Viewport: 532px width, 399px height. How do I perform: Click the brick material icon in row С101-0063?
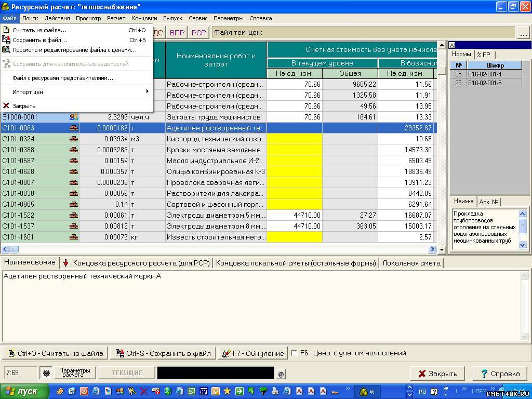pyautogui.click(x=74, y=128)
